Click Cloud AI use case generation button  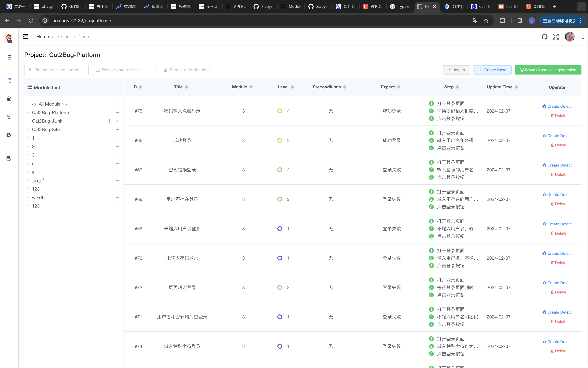pos(548,70)
